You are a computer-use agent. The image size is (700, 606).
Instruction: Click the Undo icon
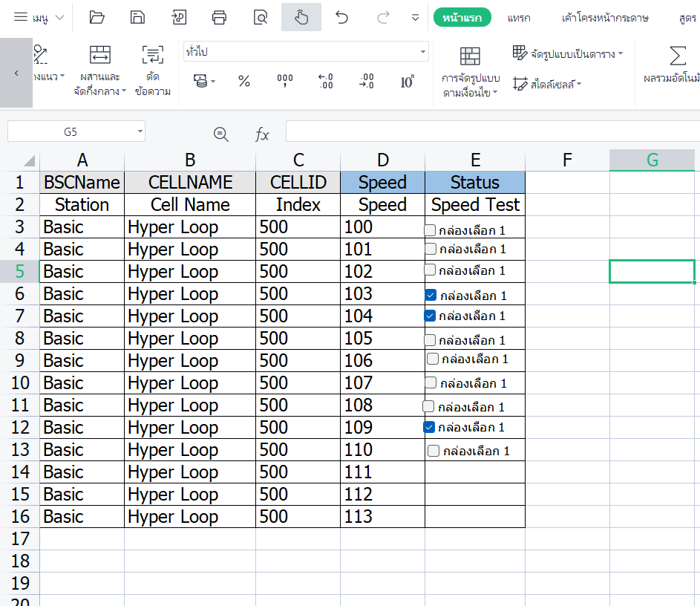pyautogui.click(x=341, y=16)
